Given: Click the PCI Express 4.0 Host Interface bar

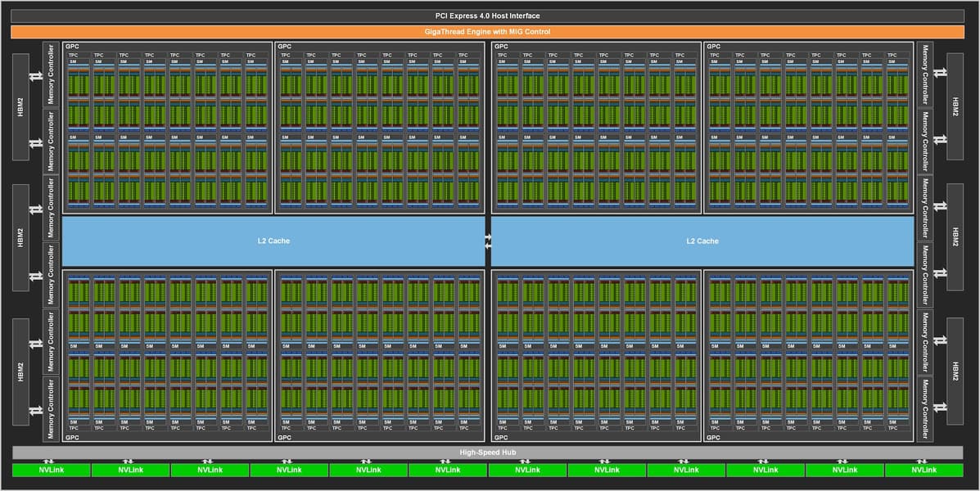Looking at the screenshot, I should 487,16.
